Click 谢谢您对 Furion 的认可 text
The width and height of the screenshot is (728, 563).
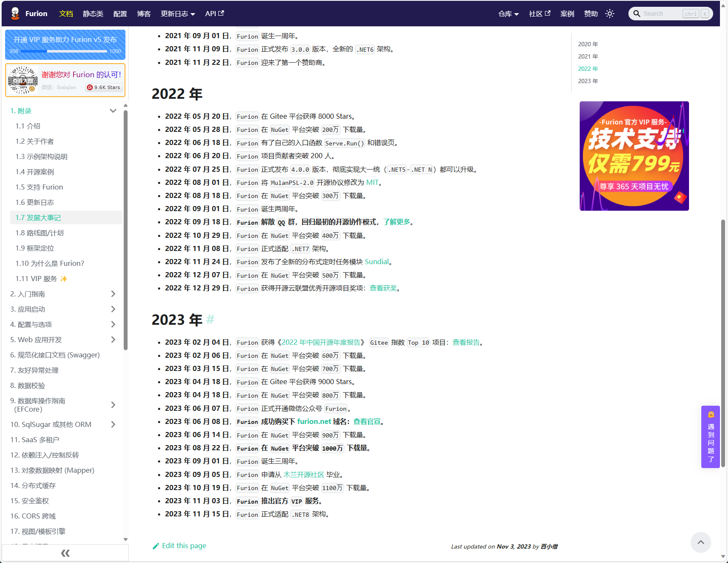click(81, 75)
